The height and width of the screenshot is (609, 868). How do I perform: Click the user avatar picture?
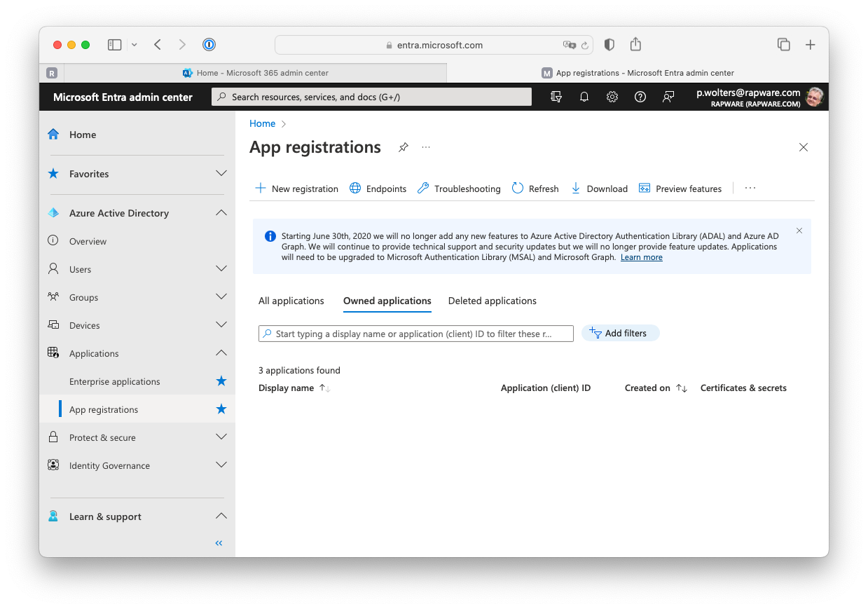pos(814,97)
